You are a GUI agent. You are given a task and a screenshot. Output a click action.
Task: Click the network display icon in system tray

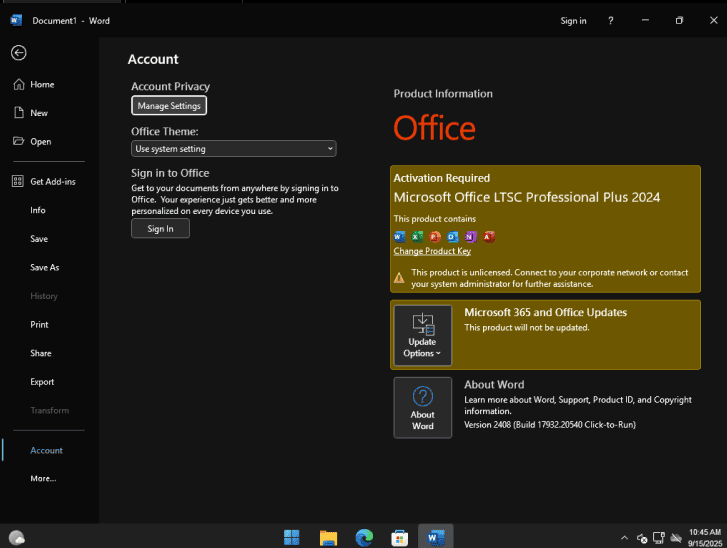point(659,538)
